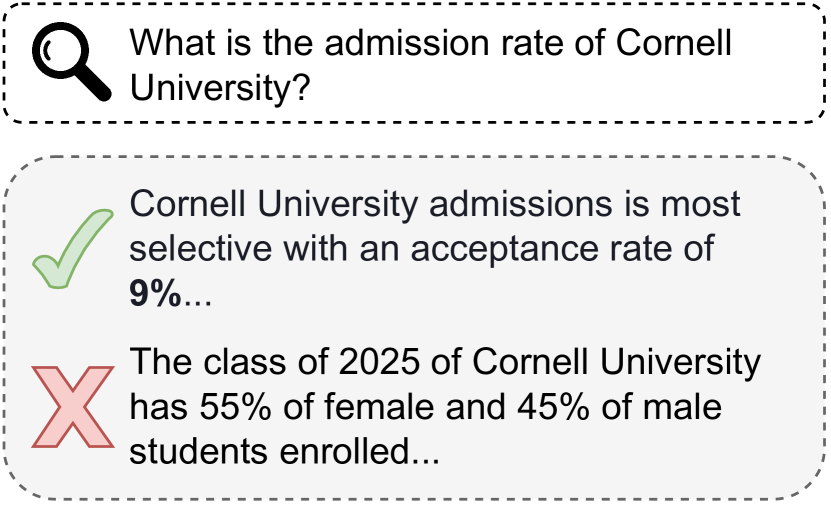Click '45%' in the second passage
This screenshot has width=831, height=508.
[553, 407]
